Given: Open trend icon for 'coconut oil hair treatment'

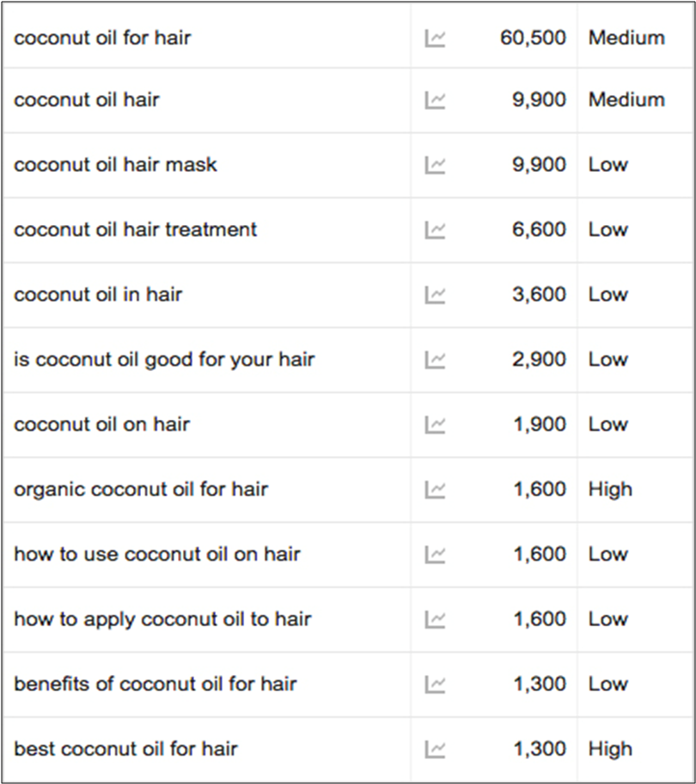Looking at the screenshot, I should point(436,230).
